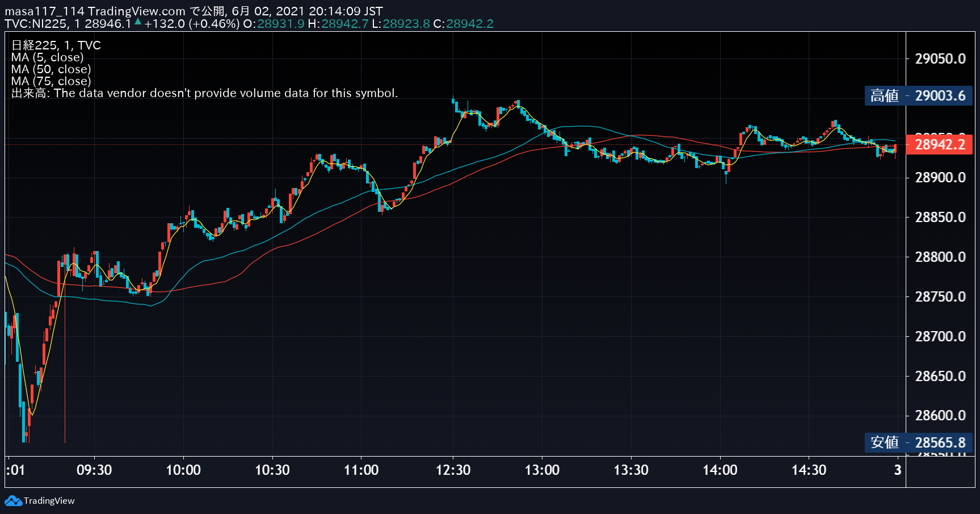Screen dimensions: 980x514
Task: Click the open value O:28931.9
Action: 274,24
